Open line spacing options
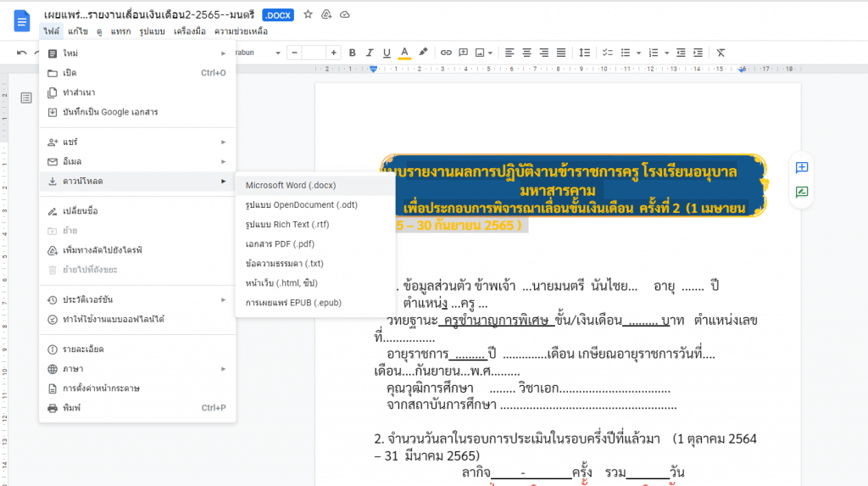The width and height of the screenshot is (868, 486). [584, 53]
